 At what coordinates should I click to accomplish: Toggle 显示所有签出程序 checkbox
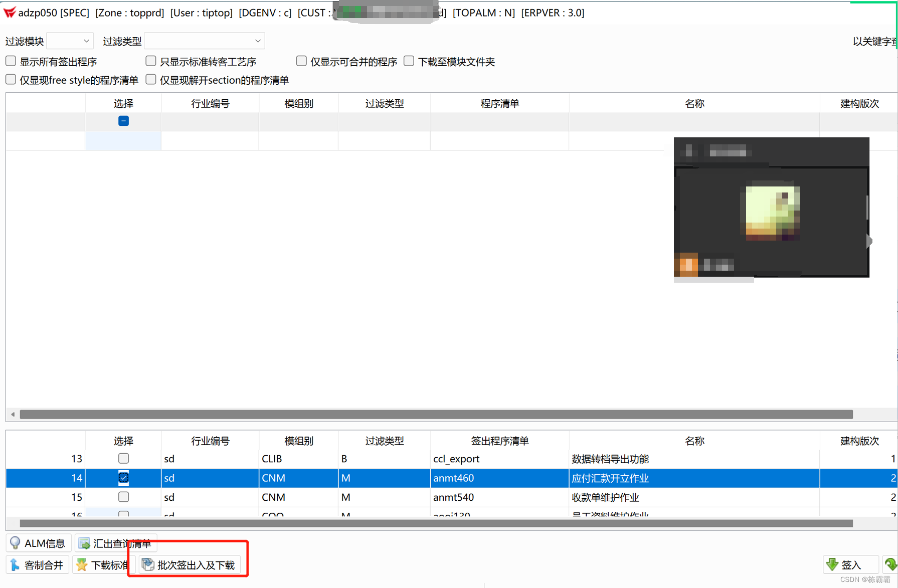(x=11, y=61)
